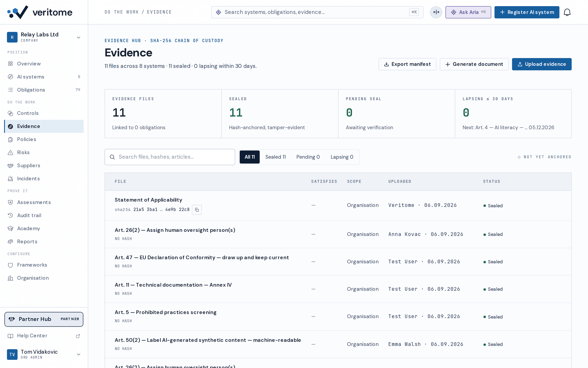Click the Assessments shield icon
This screenshot has height=368, width=588.
click(10, 202)
